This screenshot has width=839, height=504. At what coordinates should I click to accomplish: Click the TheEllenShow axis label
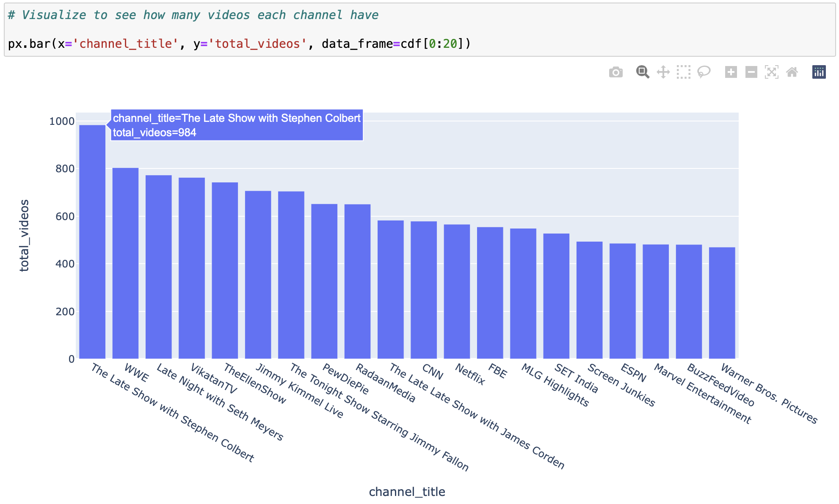tap(255, 383)
